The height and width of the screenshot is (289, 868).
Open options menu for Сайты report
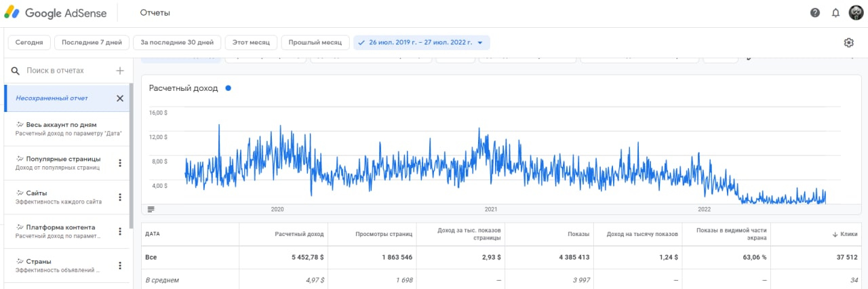point(120,197)
